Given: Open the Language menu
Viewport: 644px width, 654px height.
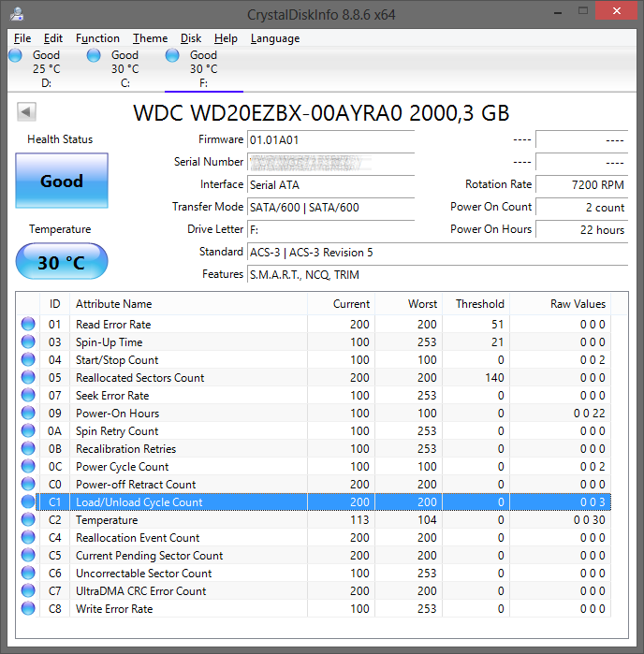Looking at the screenshot, I should pos(275,38).
